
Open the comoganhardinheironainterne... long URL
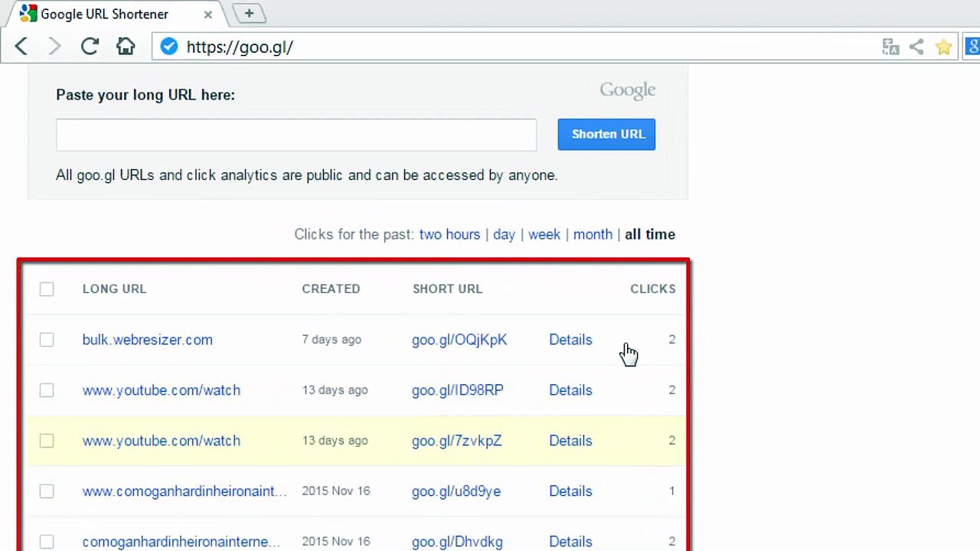181,542
